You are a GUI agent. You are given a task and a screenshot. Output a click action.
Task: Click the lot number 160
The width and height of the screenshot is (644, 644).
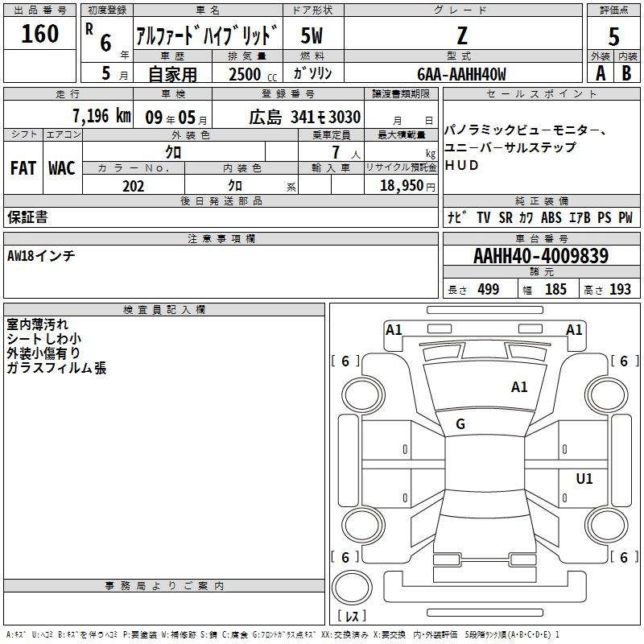coord(39,34)
